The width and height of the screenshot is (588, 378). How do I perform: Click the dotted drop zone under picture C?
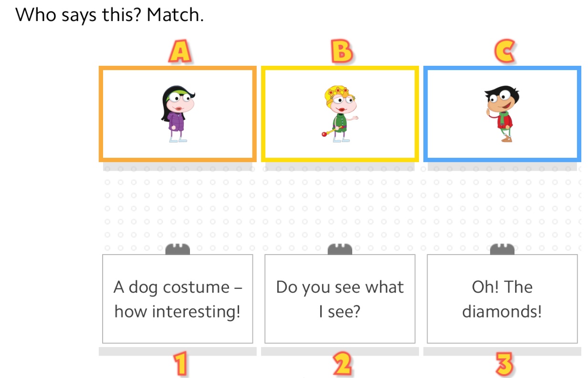click(502, 205)
